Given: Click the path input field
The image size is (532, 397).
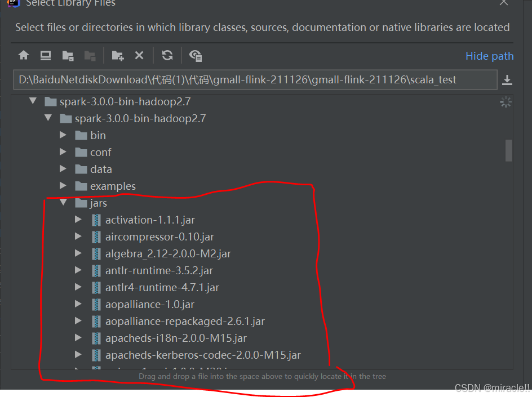Looking at the screenshot, I should click(255, 79).
